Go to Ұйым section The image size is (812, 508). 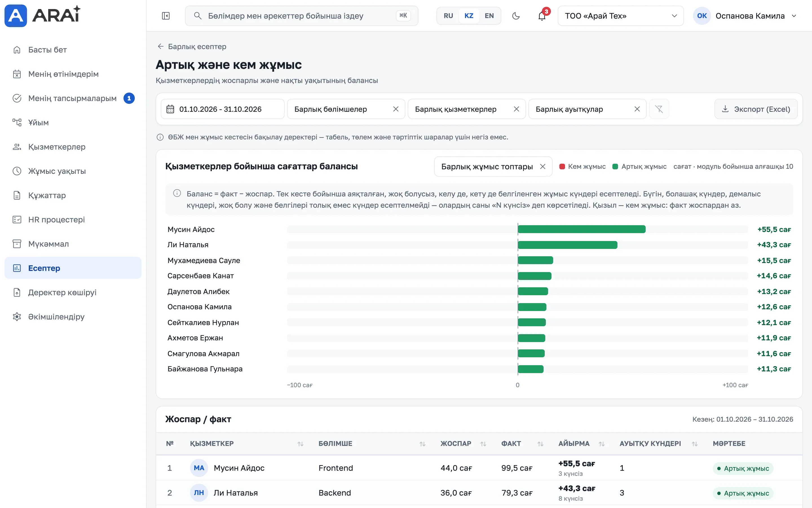pos(73,122)
